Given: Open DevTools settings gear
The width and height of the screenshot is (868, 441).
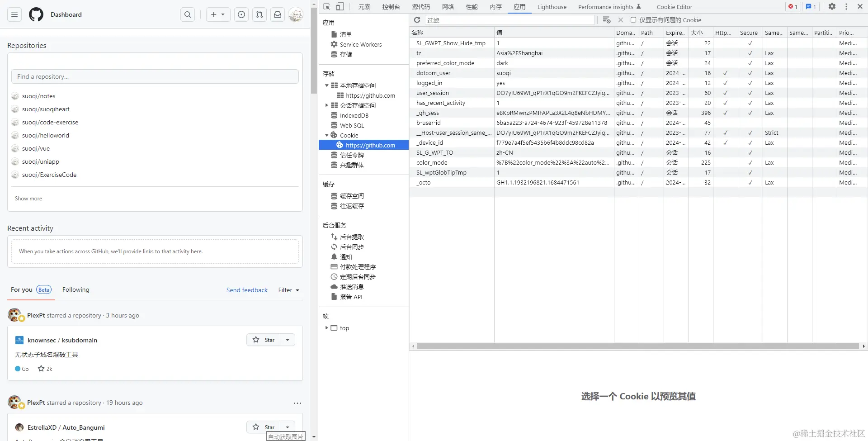Looking at the screenshot, I should click(832, 6).
